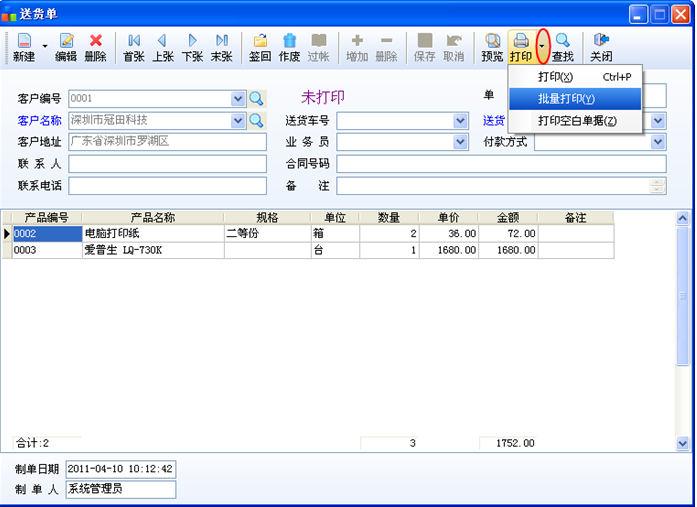Click the 作废 (void) trash icon
The image size is (697, 507).
(x=289, y=47)
